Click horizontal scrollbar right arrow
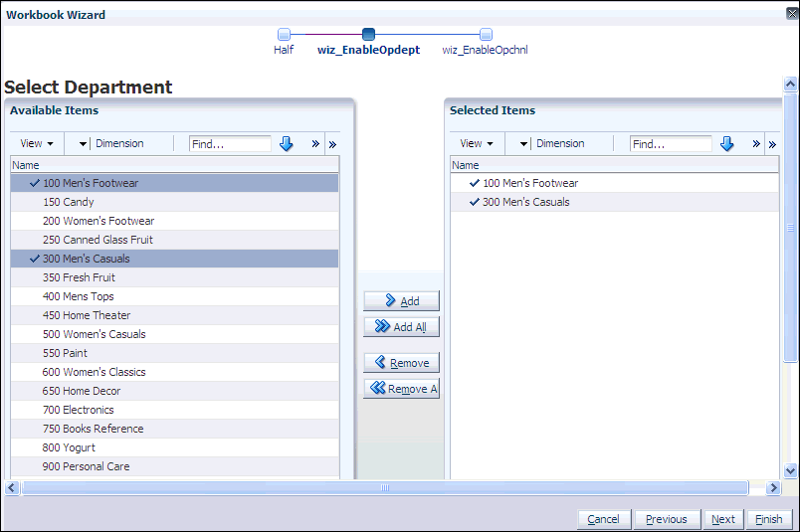Viewport: 800px width, 532px height. tap(773, 487)
